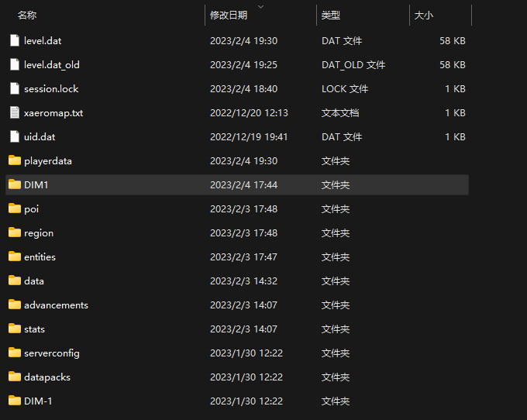
Task: Sort by 大小 column header
Action: coord(424,15)
